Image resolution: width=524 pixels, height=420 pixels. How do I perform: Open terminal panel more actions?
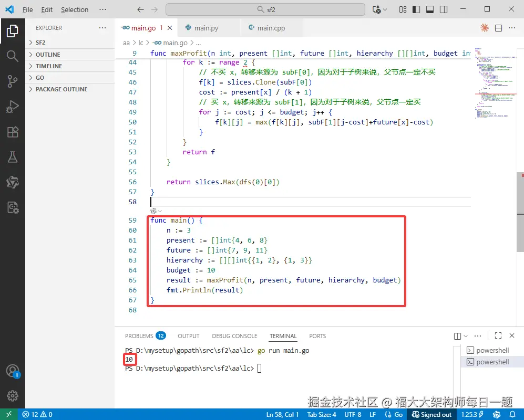[478, 336]
